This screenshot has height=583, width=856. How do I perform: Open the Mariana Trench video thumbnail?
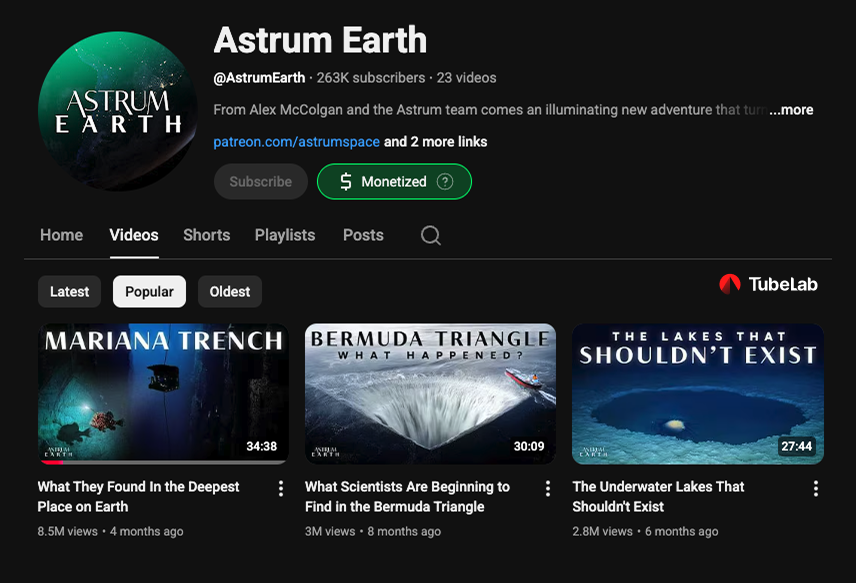click(163, 394)
